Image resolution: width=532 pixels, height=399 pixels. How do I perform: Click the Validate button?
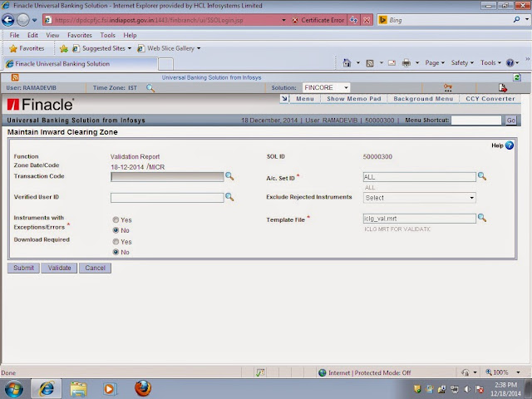tap(59, 268)
